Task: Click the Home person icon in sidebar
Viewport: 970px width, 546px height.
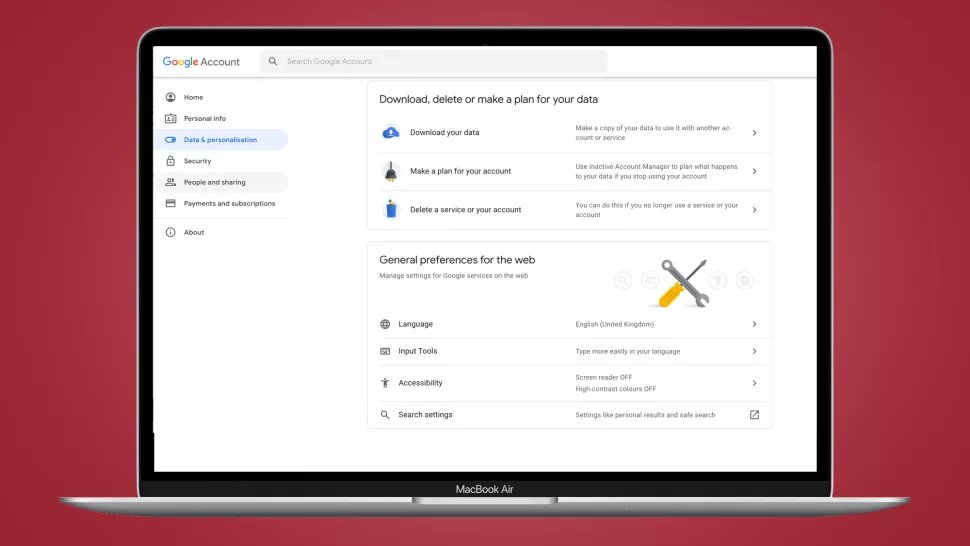Action: click(171, 97)
